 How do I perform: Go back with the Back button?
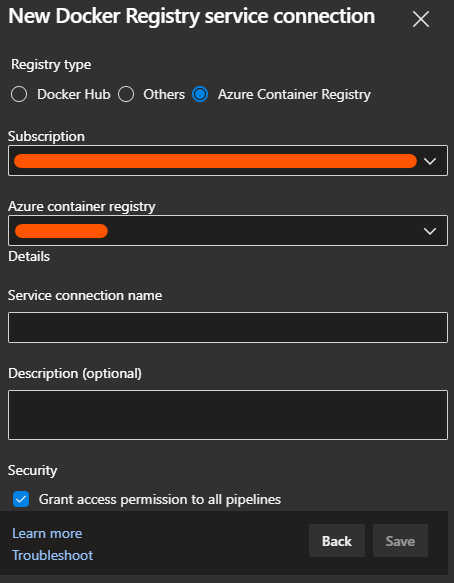pos(337,541)
